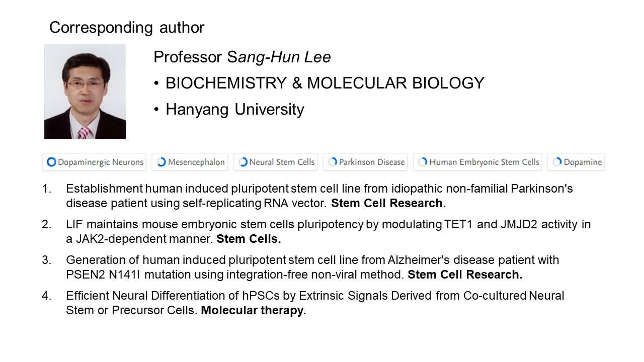644x362 pixels.
Task: Select the Mesencephalon keyword tag
Action: tap(190, 162)
